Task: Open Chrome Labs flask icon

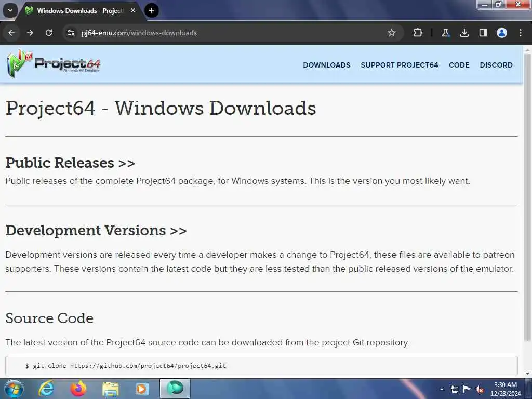Action: click(445, 33)
